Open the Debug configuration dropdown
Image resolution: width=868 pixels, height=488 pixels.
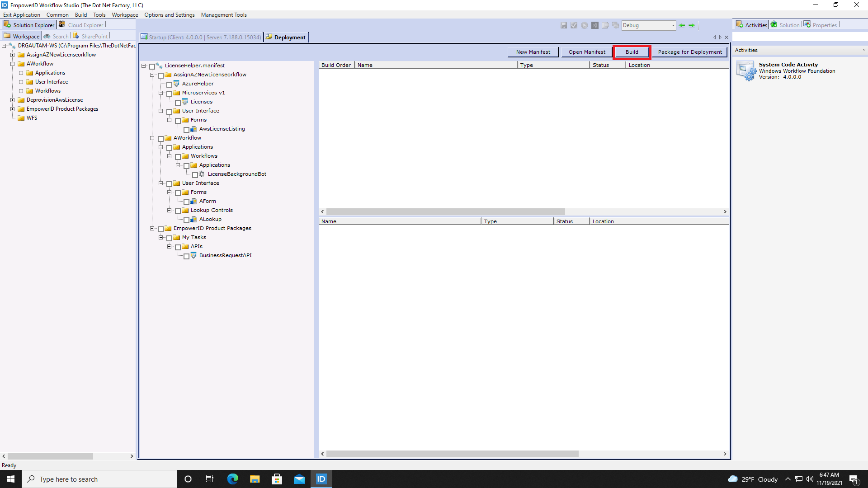(672, 25)
